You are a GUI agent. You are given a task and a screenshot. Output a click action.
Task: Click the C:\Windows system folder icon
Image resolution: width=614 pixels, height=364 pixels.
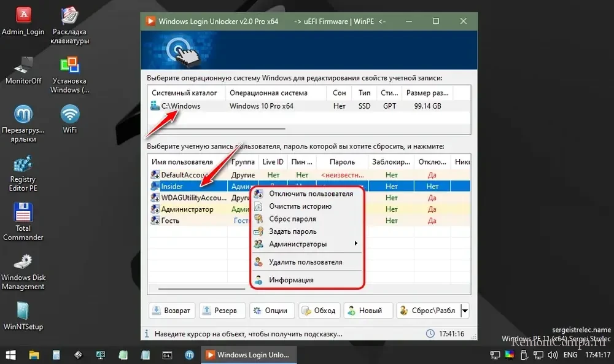(155, 106)
